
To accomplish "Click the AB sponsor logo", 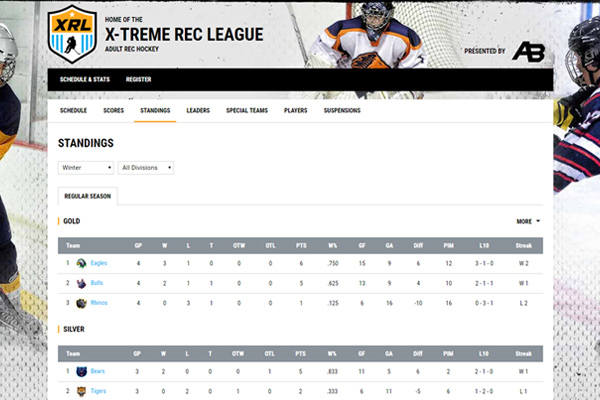I will pos(528,50).
